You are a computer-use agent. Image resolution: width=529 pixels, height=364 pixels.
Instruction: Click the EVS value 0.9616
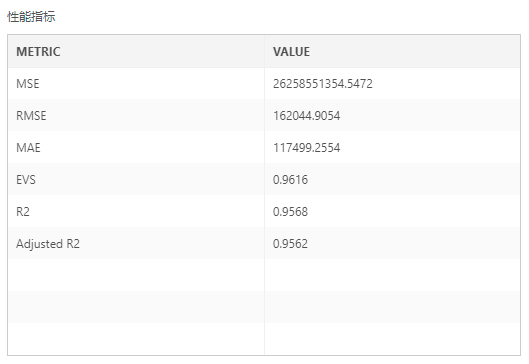pyautogui.click(x=290, y=180)
